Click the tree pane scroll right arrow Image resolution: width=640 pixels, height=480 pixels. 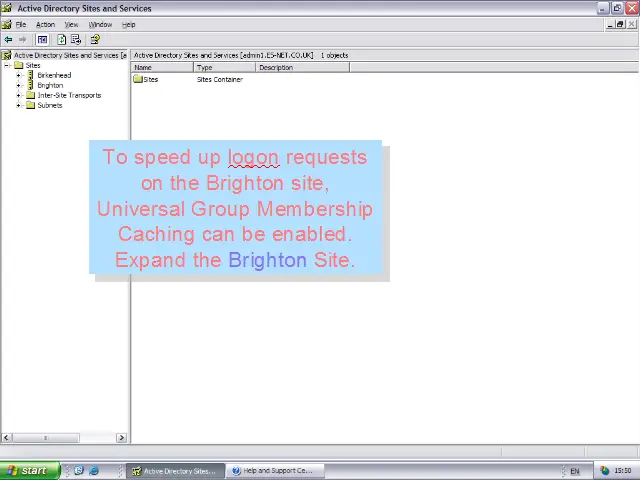click(x=121, y=438)
